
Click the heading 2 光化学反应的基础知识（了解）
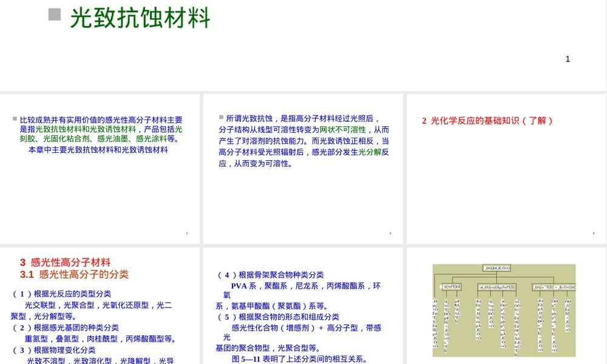[487, 121]
